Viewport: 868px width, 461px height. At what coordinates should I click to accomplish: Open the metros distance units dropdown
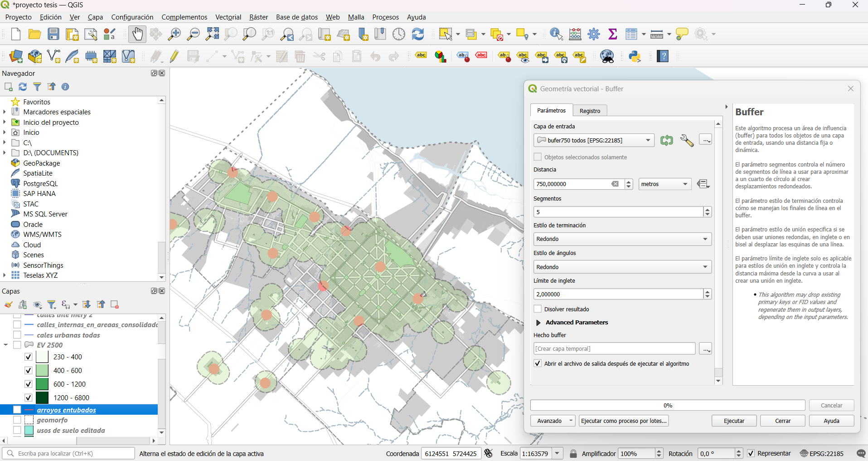pos(665,184)
